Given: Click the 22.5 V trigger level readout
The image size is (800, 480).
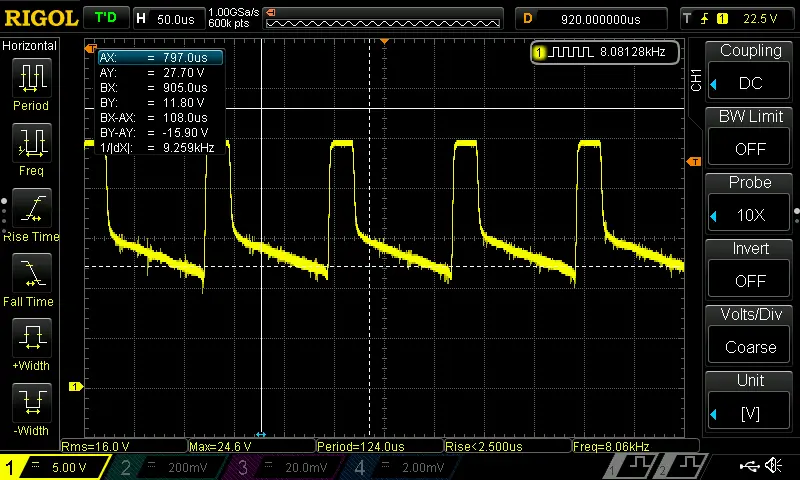Looking at the screenshot, I should click(x=760, y=19).
